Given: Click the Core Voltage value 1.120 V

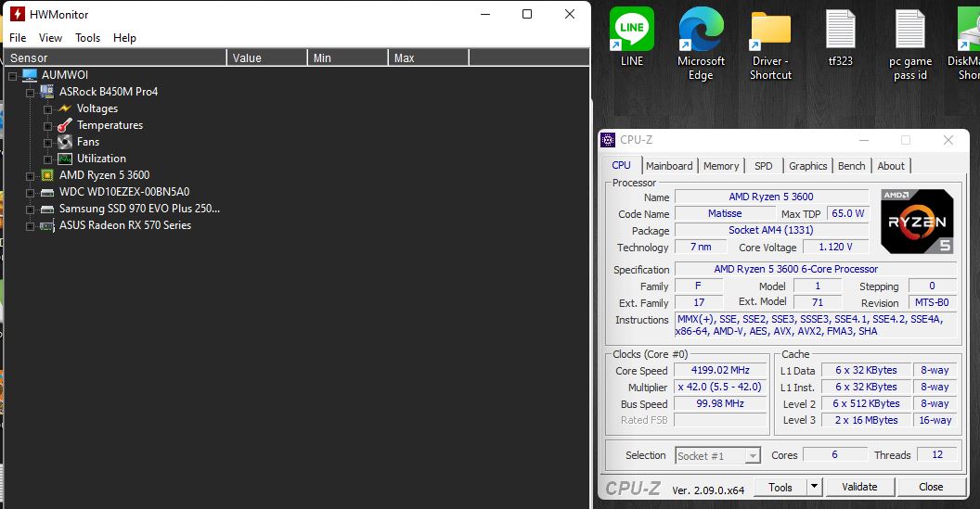Looking at the screenshot, I should [835, 247].
